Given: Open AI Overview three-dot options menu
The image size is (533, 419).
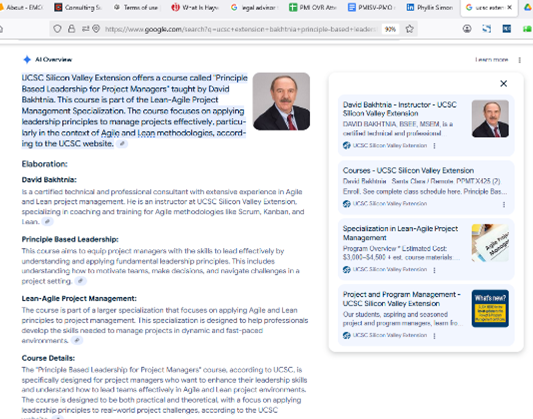Looking at the screenshot, I should 519,60.
